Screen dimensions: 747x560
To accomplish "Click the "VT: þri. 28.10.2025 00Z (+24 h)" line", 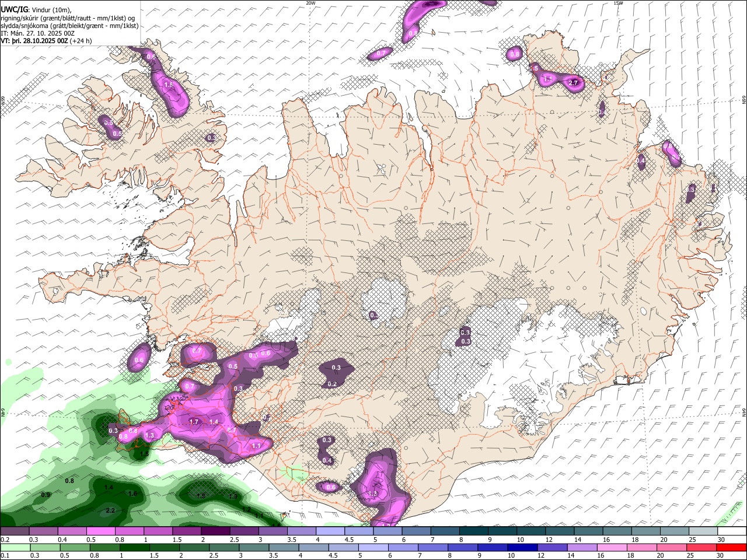I will point(46,41).
